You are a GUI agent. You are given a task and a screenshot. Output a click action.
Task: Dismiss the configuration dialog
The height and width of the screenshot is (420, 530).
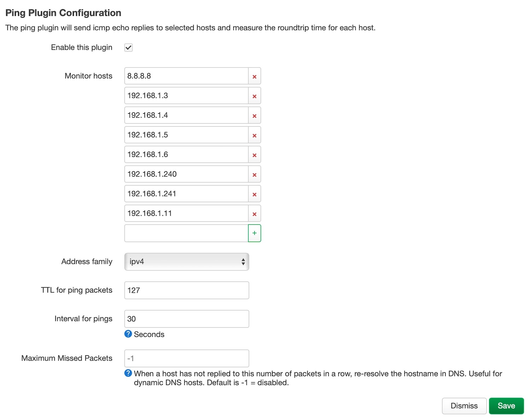[464, 406]
